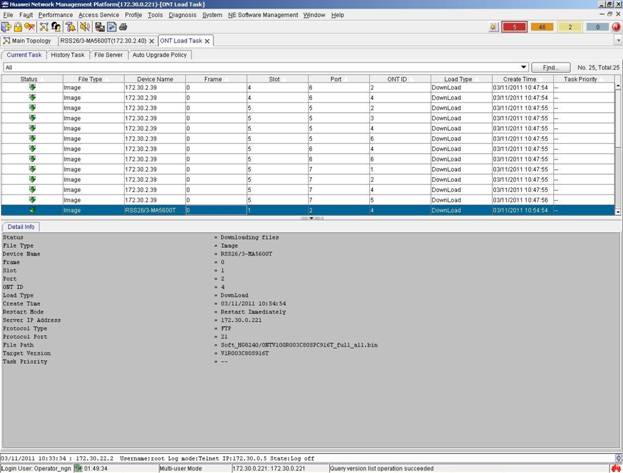
Task: Open the NE Software Management menu
Action: pyautogui.click(x=263, y=15)
